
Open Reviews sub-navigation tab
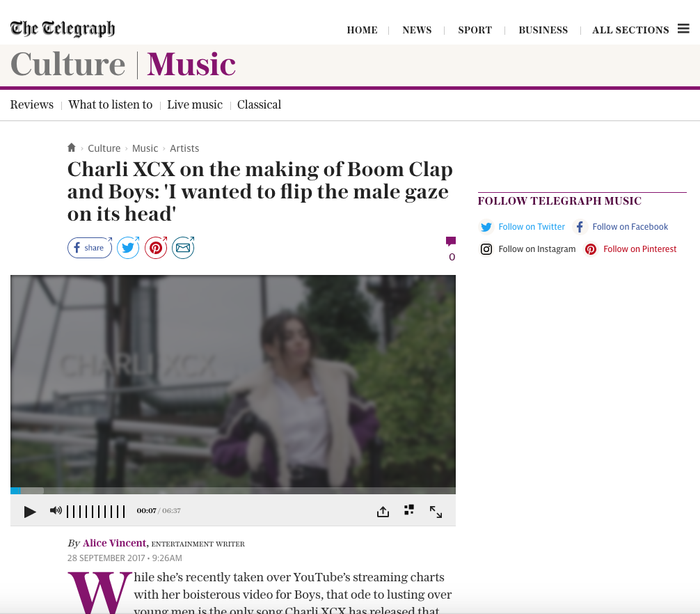[32, 104]
